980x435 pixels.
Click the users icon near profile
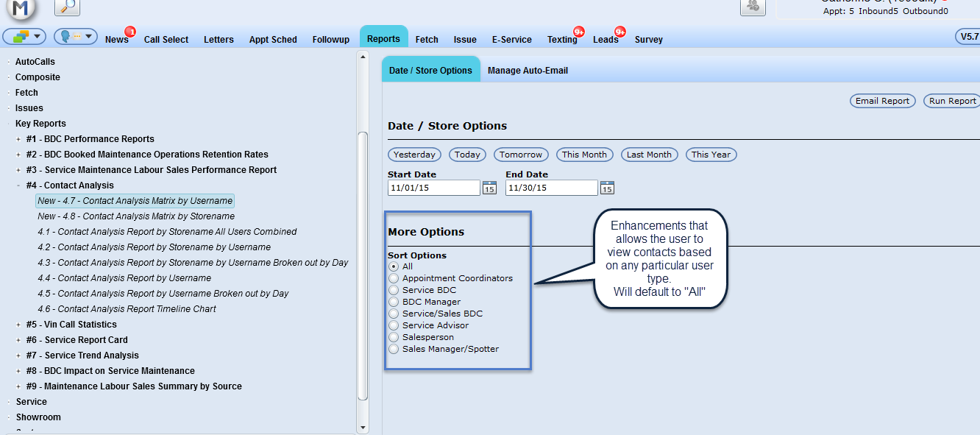[753, 6]
